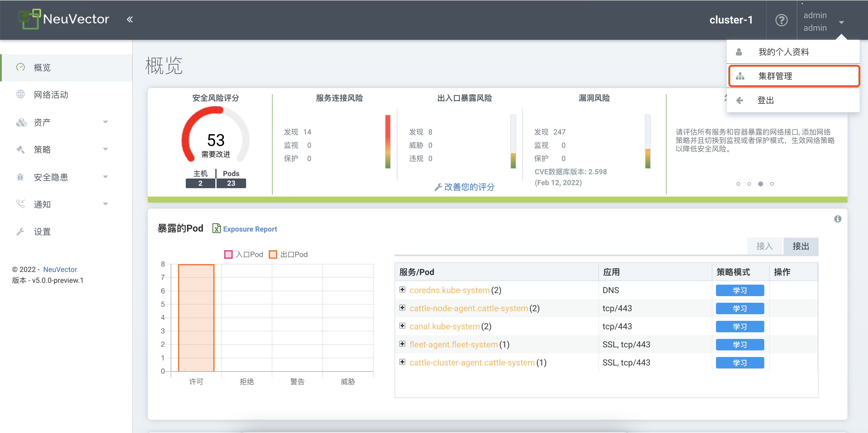This screenshot has height=433, width=868.
Task: Toggle the 出口Pod legend checkbox
Action: [x=273, y=254]
